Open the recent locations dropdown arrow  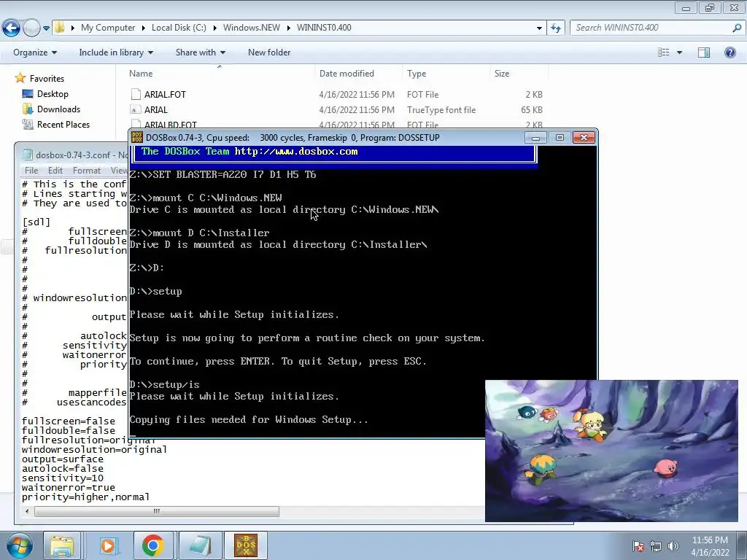46,28
